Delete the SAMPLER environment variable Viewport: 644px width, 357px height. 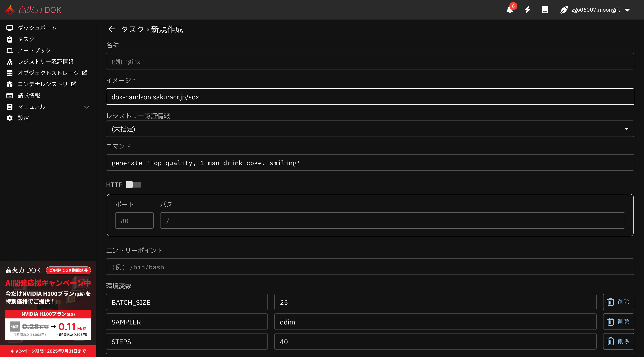618,322
